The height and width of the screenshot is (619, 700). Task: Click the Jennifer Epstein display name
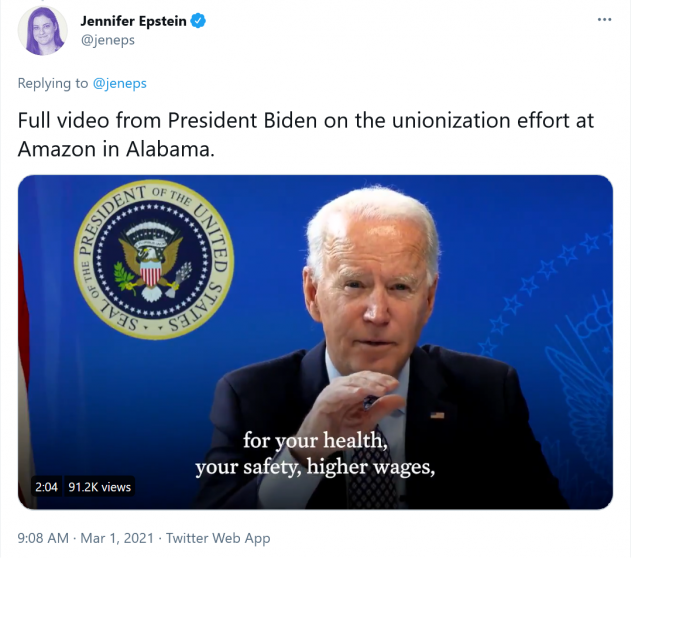point(133,21)
